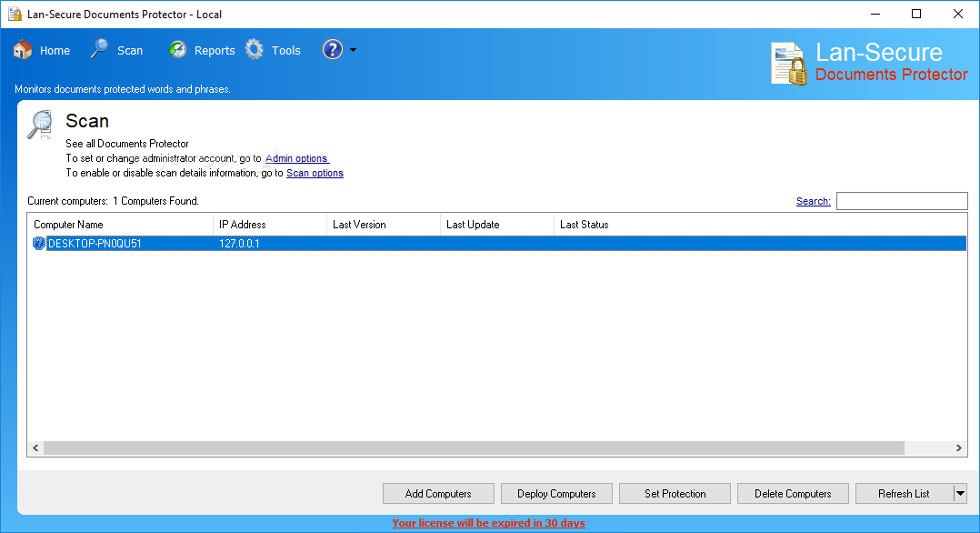
Task: Maximize the Lan-Secure window
Action: [916, 14]
